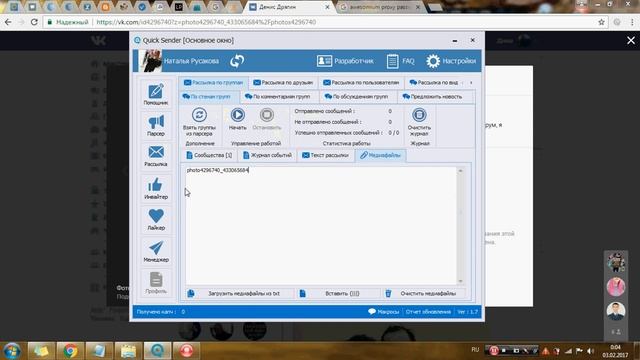Click Взять группы из парсера
This screenshot has width=640, height=360.
[199, 122]
